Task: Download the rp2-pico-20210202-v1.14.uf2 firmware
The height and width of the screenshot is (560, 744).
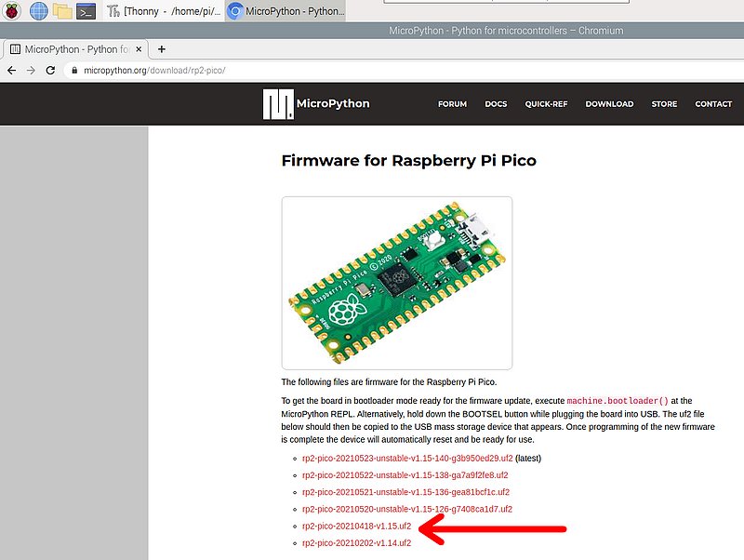Action: (x=357, y=543)
